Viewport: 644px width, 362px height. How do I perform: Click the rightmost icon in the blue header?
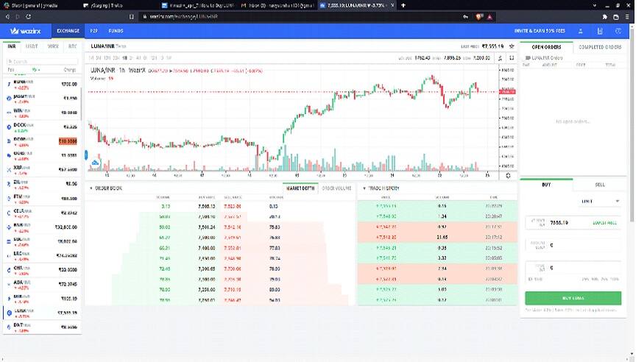click(618, 31)
